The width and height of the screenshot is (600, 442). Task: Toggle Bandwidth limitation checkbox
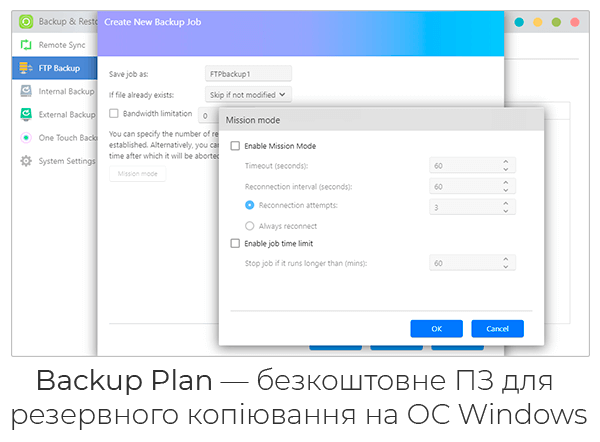click(x=114, y=113)
